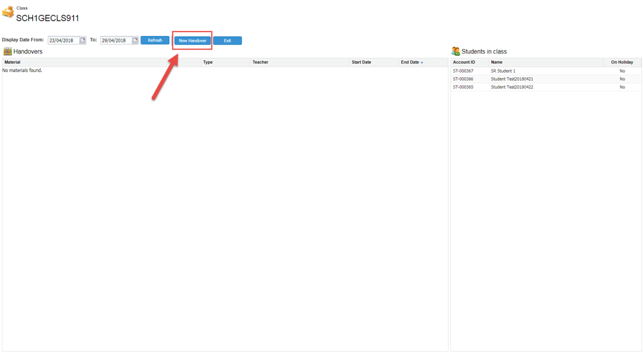644x352 pixels.
Task: Create a New Handover
Action: 193,41
